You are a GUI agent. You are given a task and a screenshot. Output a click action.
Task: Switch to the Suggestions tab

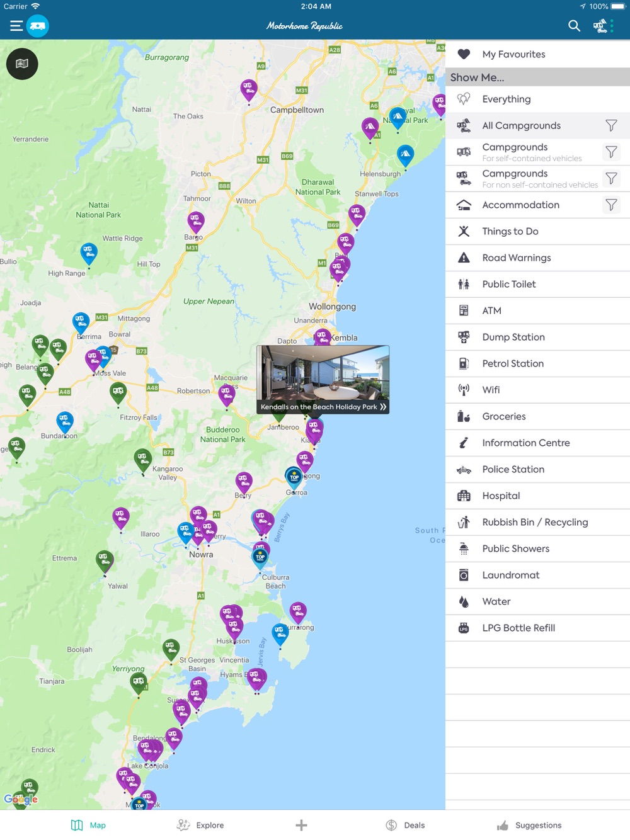point(529,825)
